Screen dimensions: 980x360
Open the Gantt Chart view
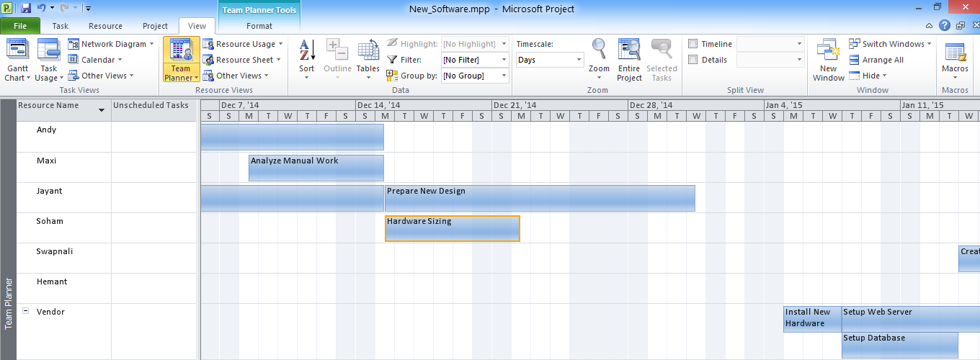17,60
